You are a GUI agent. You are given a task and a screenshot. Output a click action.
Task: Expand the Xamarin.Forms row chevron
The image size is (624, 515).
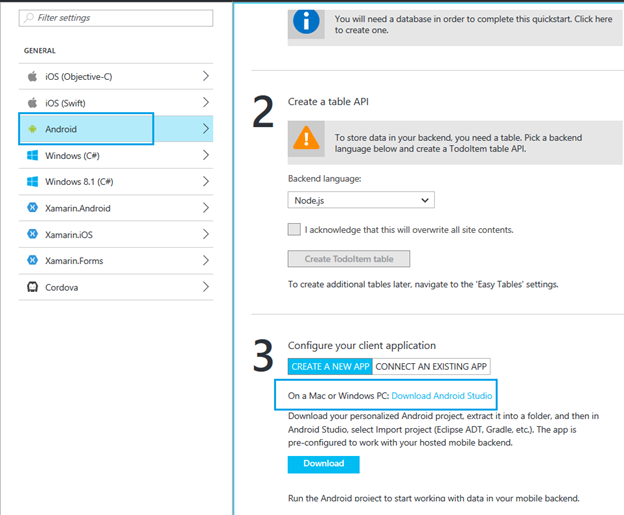[206, 260]
